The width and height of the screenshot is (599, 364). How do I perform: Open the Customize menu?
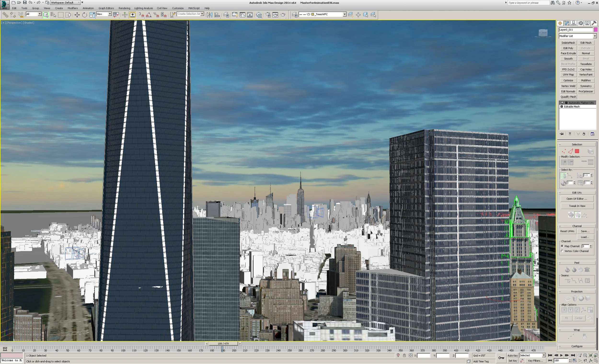pos(178,8)
